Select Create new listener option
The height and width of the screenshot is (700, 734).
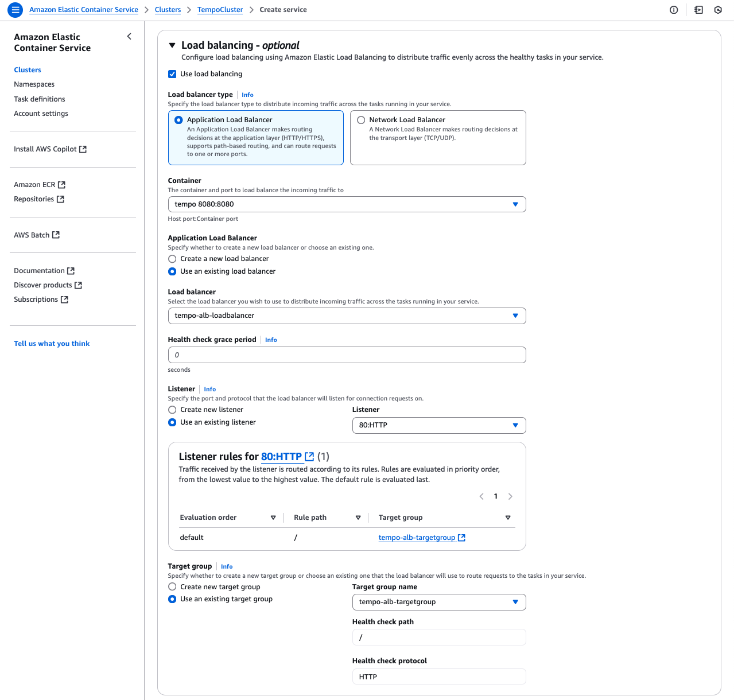(172, 410)
